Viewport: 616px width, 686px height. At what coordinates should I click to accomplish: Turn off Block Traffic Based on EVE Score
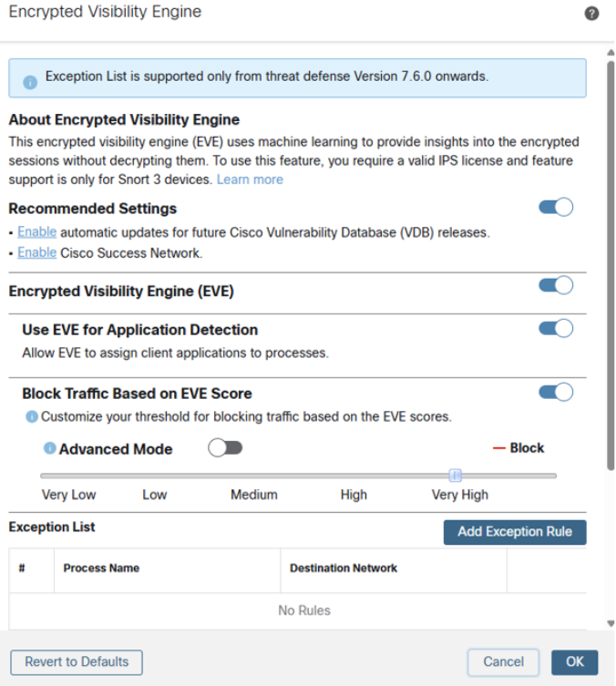point(556,392)
